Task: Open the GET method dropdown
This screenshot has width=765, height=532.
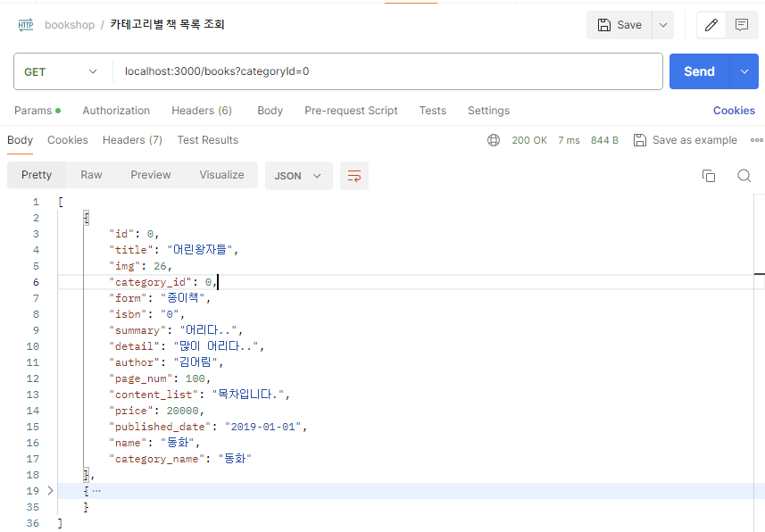Action: coord(61,71)
